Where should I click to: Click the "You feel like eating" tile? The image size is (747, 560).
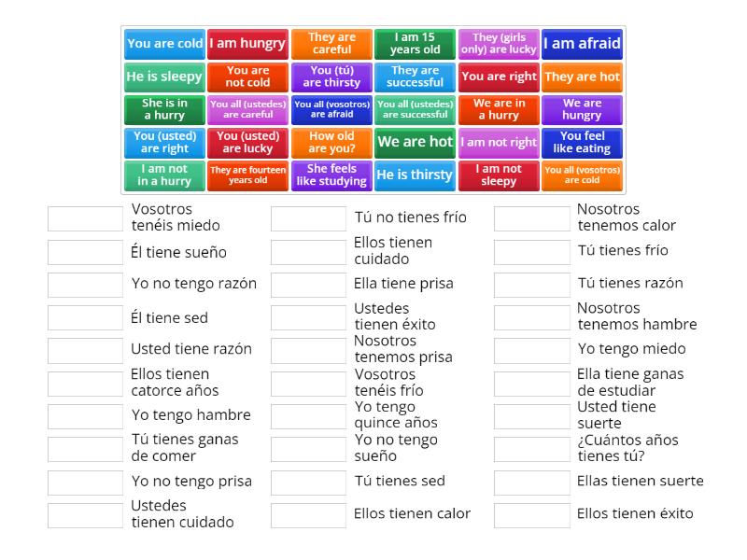point(582,142)
